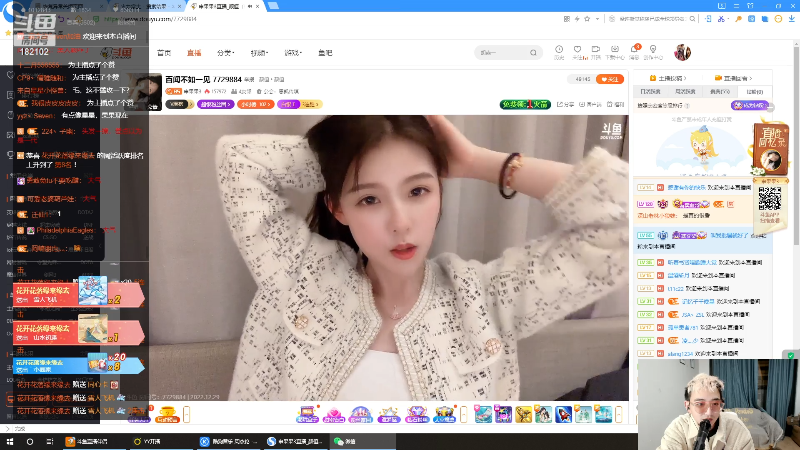This screenshot has width=800, height=450.
Task: Open the treasure chest gift icon
Action: coord(444,414)
